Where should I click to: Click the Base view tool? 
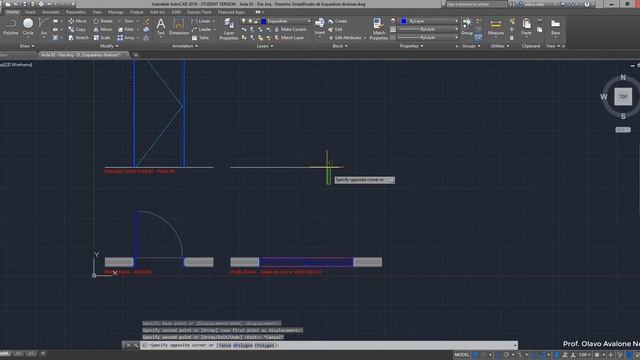[555, 27]
